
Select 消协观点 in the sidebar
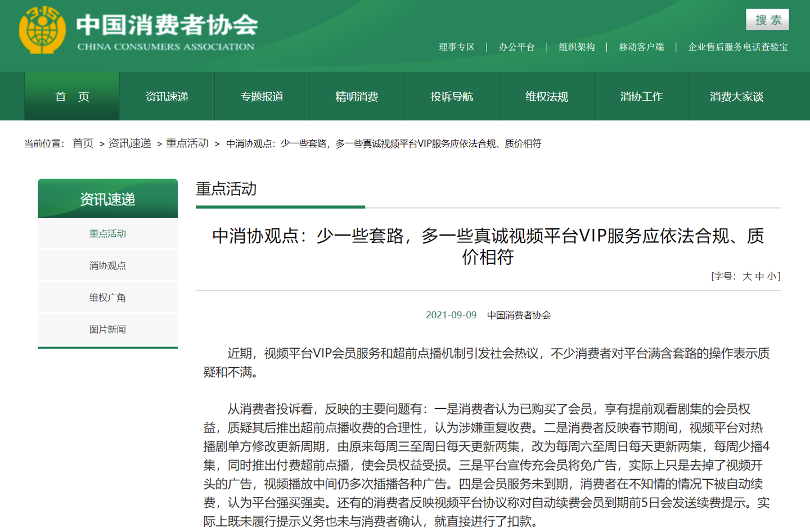pyautogui.click(x=107, y=265)
